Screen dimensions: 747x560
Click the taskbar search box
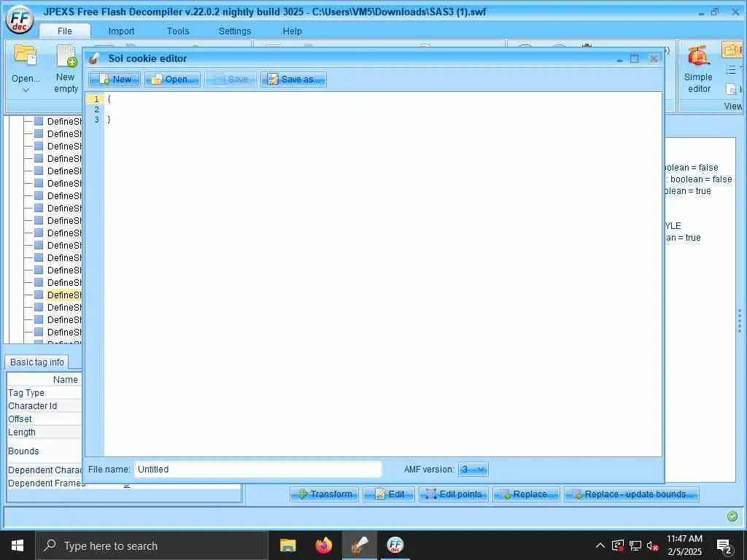point(152,545)
